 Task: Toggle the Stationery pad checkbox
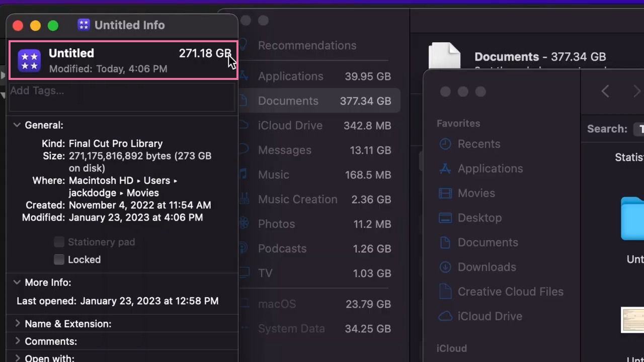point(59,242)
